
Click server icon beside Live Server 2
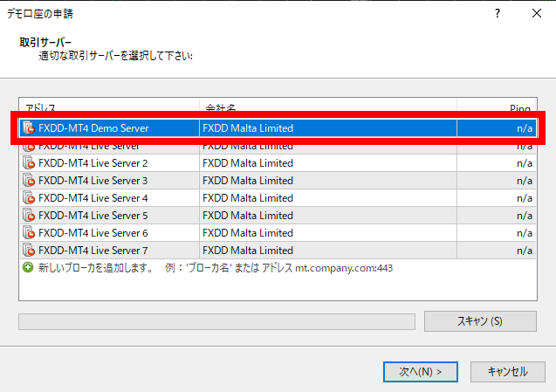tap(29, 163)
